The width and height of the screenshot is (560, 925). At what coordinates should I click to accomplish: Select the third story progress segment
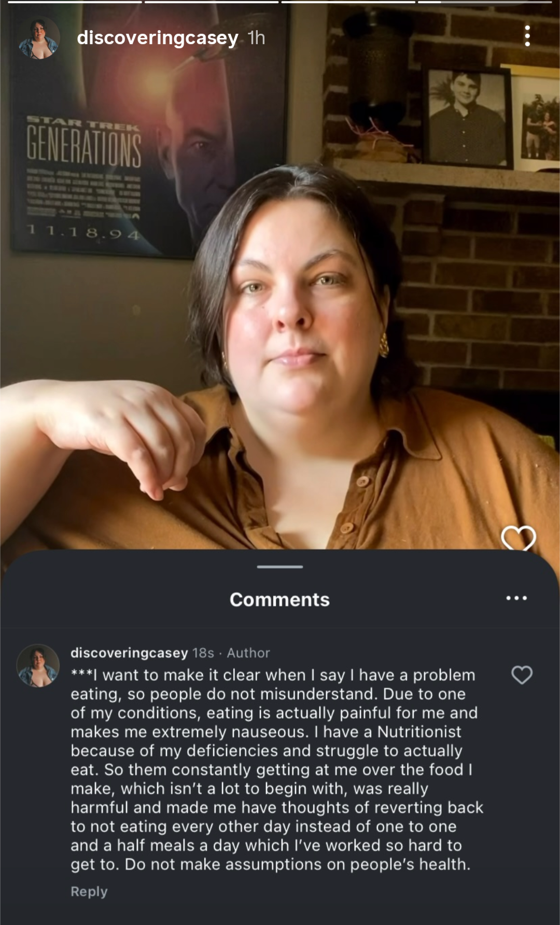[348, 2]
